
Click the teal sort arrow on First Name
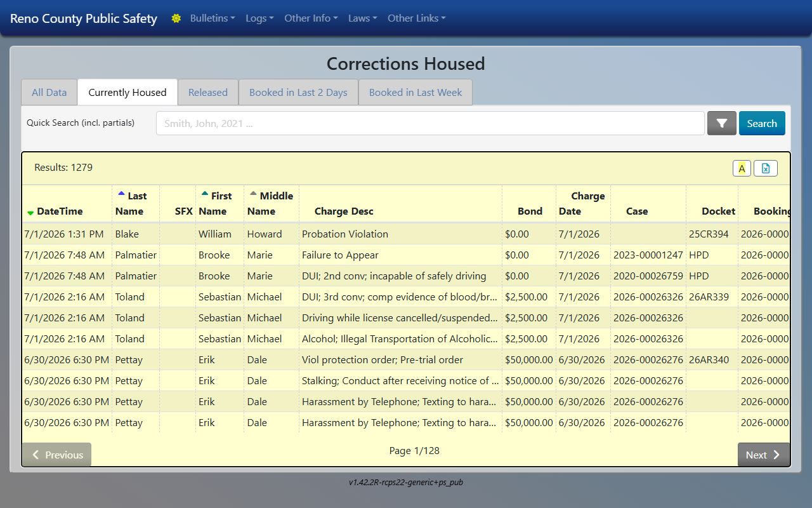[x=204, y=194]
